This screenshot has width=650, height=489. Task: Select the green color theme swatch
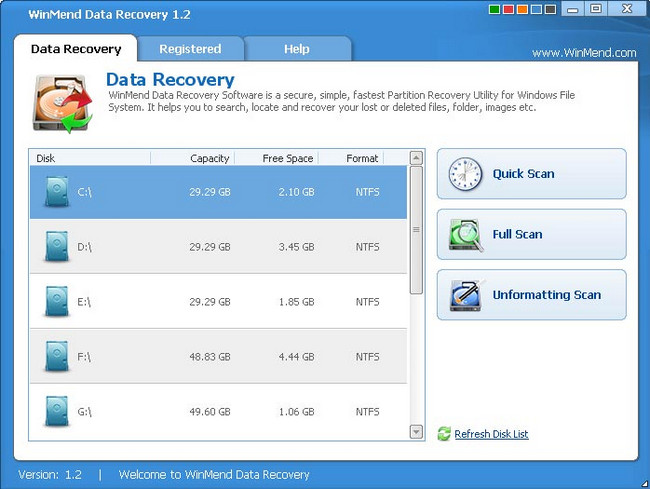click(x=494, y=9)
